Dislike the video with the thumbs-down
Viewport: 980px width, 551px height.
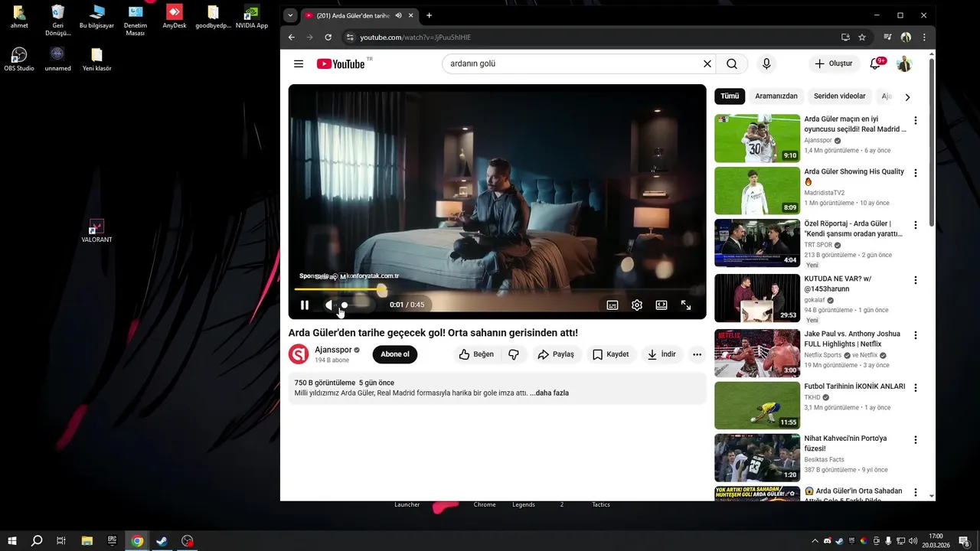[x=514, y=354]
